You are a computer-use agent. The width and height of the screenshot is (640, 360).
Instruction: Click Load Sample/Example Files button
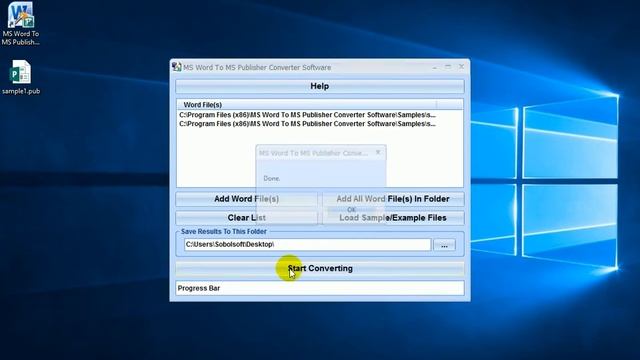pos(393,218)
